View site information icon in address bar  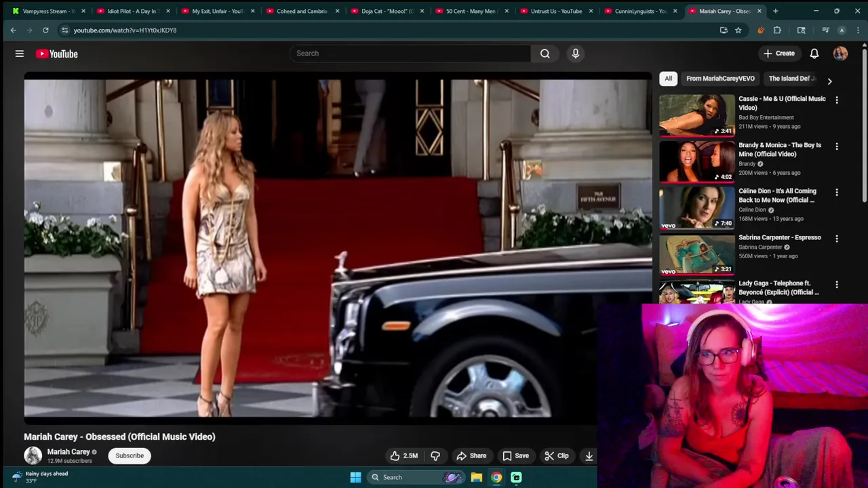click(64, 30)
